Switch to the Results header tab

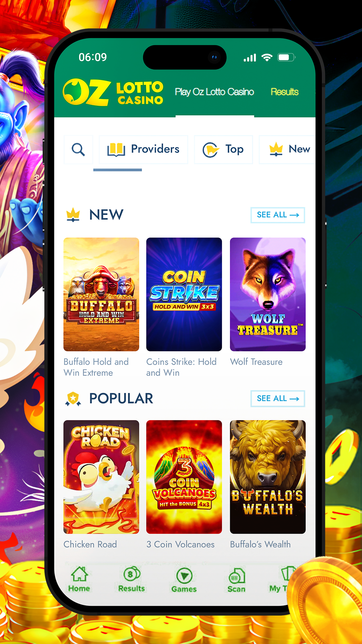click(285, 92)
